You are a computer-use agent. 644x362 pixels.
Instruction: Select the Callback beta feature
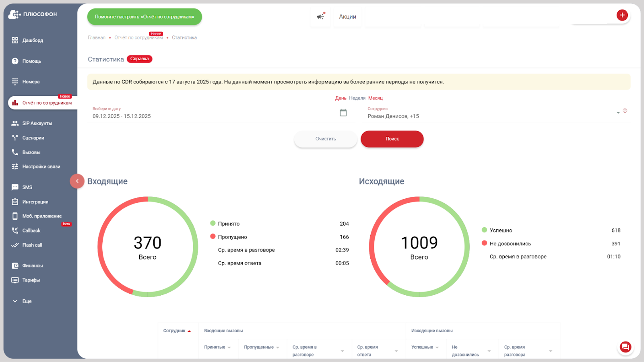[x=31, y=230]
